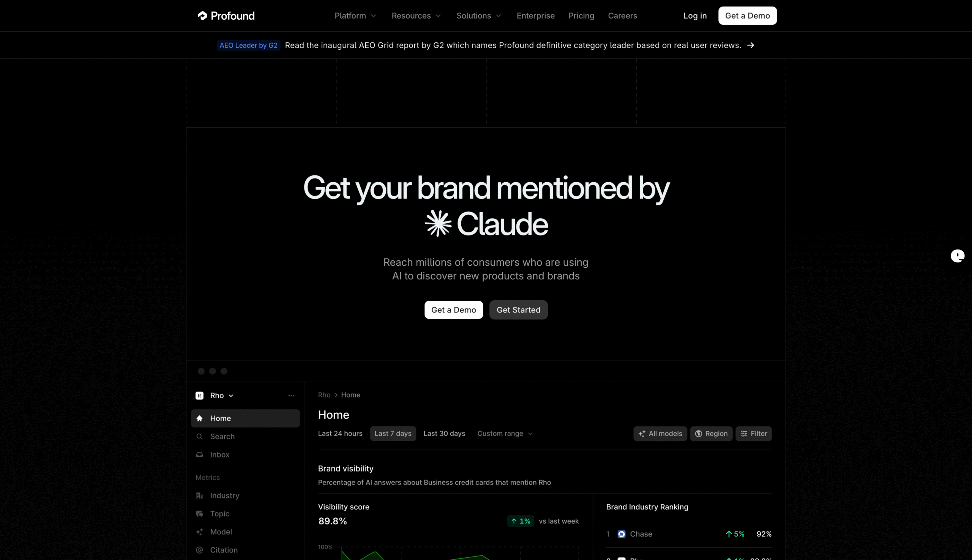Open Topic metrics chat icon
The height and width of the screenshot is (560, 972).
(199, 513)
